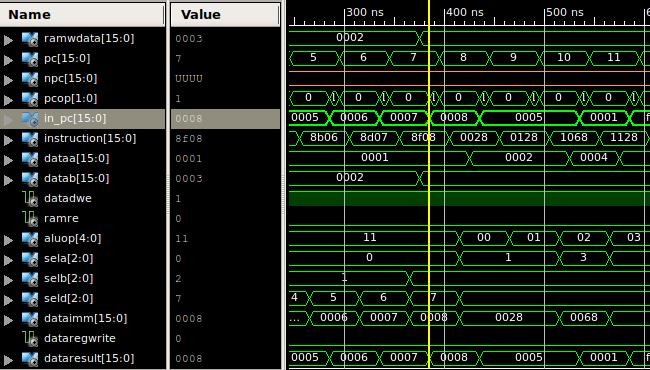650x370 pixels.
Task: Select the dataresult[15:0] signal name
Action: click(89, 358)
